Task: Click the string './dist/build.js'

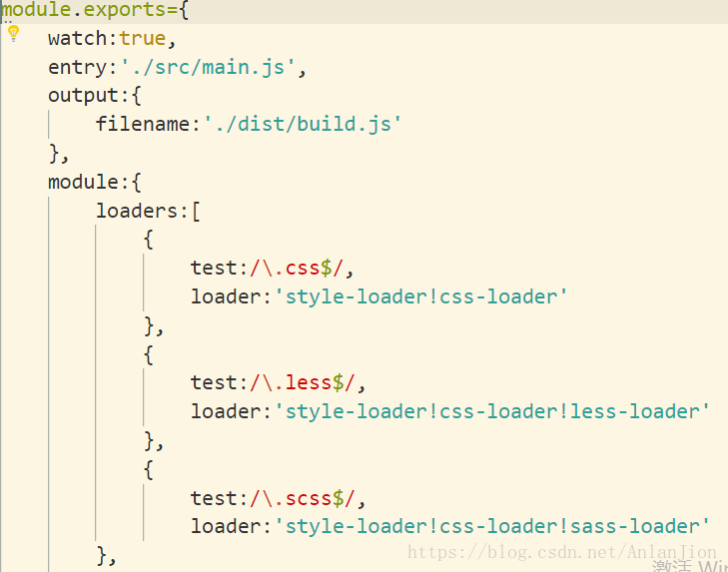Action: click(x=302, y=125)
